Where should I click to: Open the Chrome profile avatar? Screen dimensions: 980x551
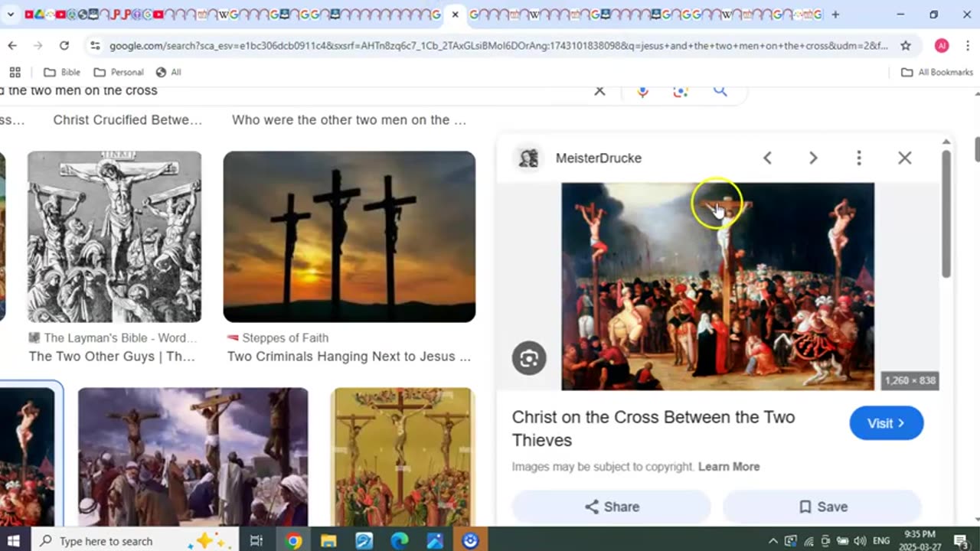point(942,46)
